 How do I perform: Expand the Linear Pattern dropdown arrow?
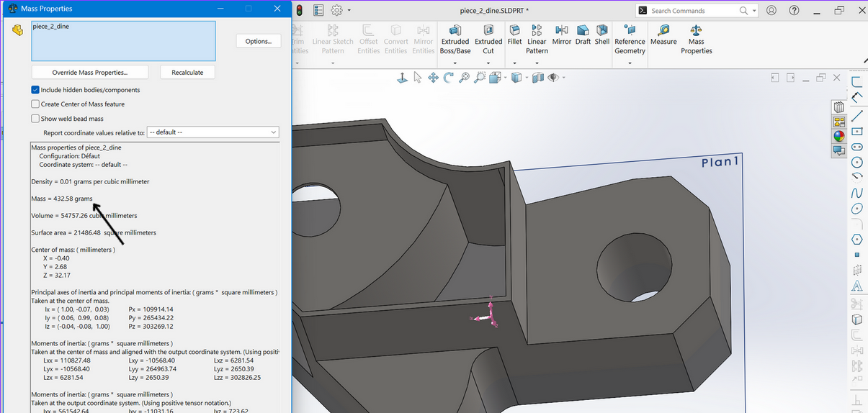point(537,63)
